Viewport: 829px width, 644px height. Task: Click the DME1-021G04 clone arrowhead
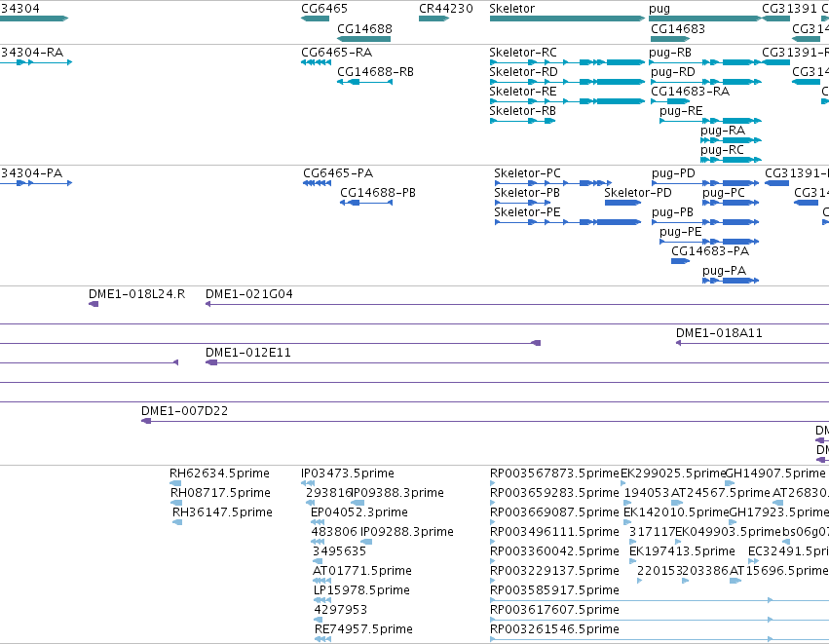coord(208,304)
